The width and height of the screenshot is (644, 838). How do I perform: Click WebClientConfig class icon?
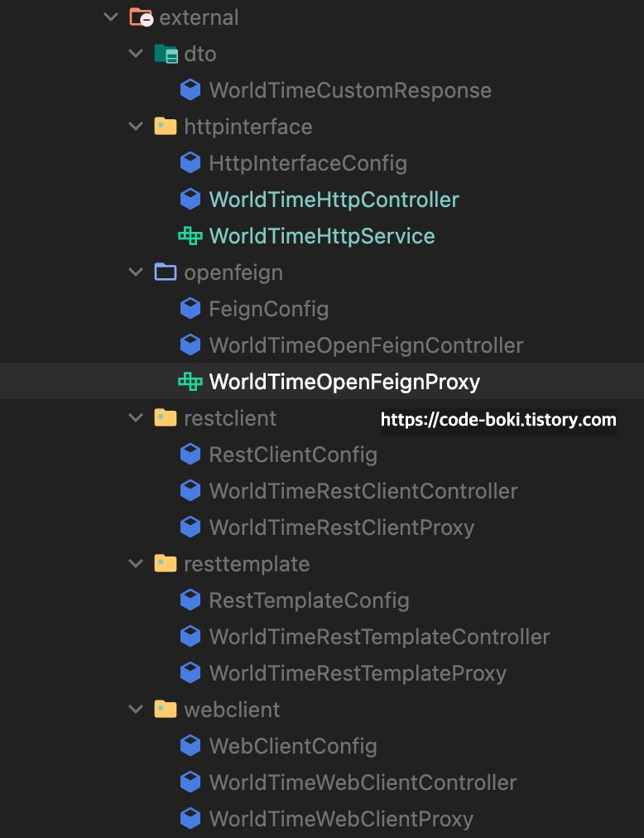click(x=190, y=745)
